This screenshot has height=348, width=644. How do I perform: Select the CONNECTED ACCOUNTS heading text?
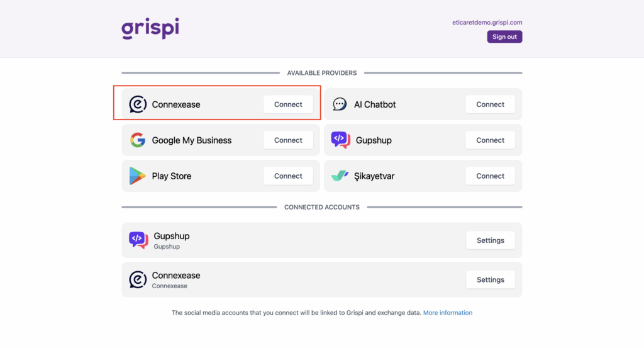click(322, 207)
